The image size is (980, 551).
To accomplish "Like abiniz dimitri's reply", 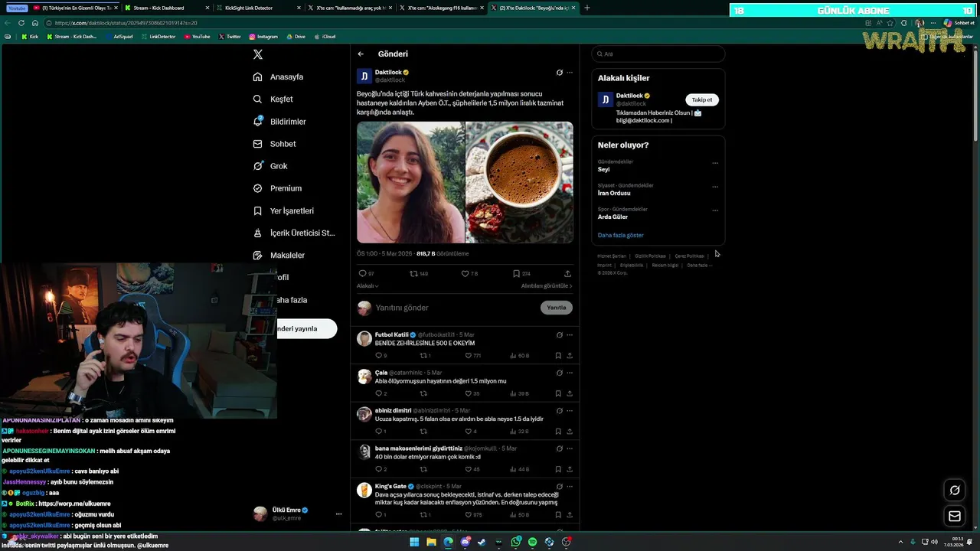I will pyautogui.click(x=471, y=432).
